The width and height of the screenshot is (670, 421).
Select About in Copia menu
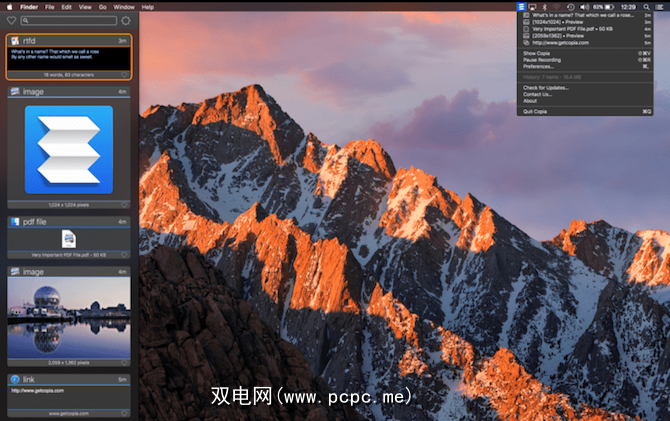point(585,101)
